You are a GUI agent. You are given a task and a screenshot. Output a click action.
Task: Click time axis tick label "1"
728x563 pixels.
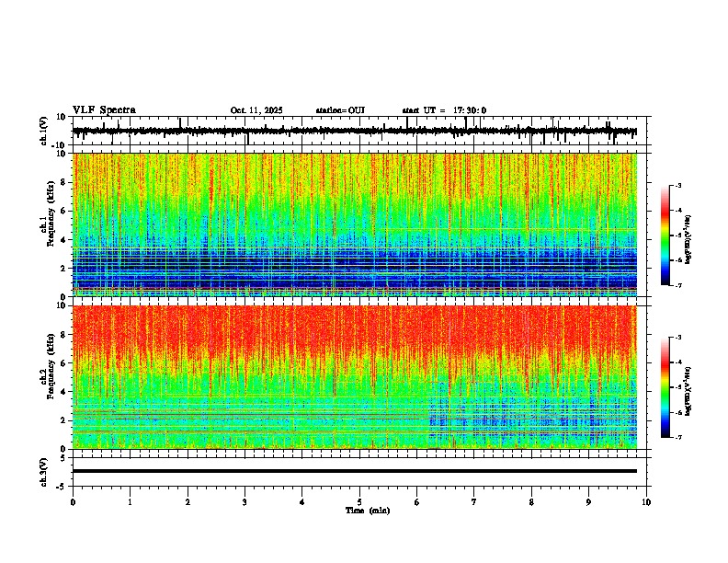point(130,502)
